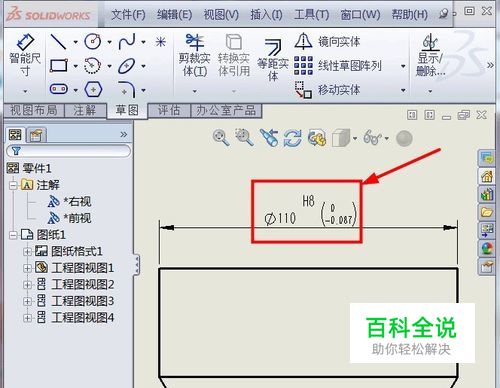
Task: Select the Circle sketch tool
Action: (93, 42)
